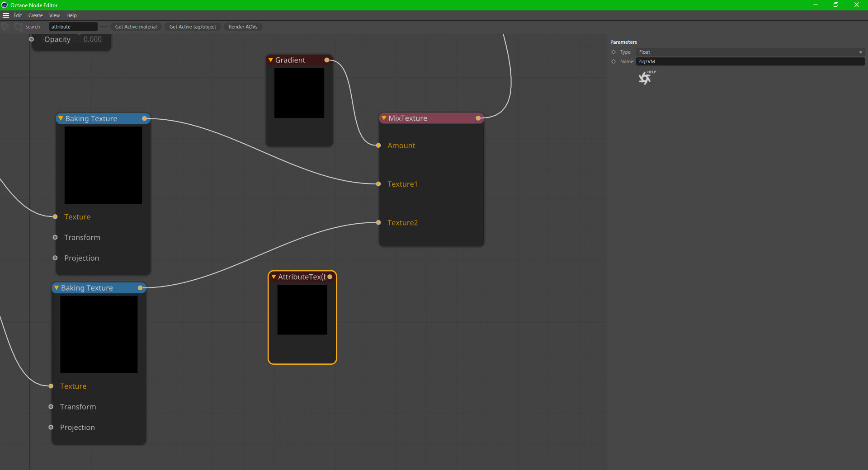Click the Name field containing ZigzVM

pyautogui.click(x=750, y=61)
